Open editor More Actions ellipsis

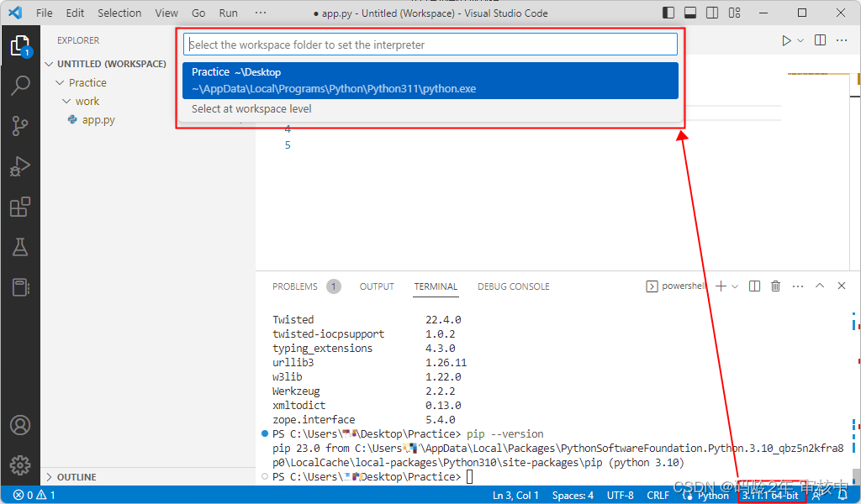(x=842, y=40)
